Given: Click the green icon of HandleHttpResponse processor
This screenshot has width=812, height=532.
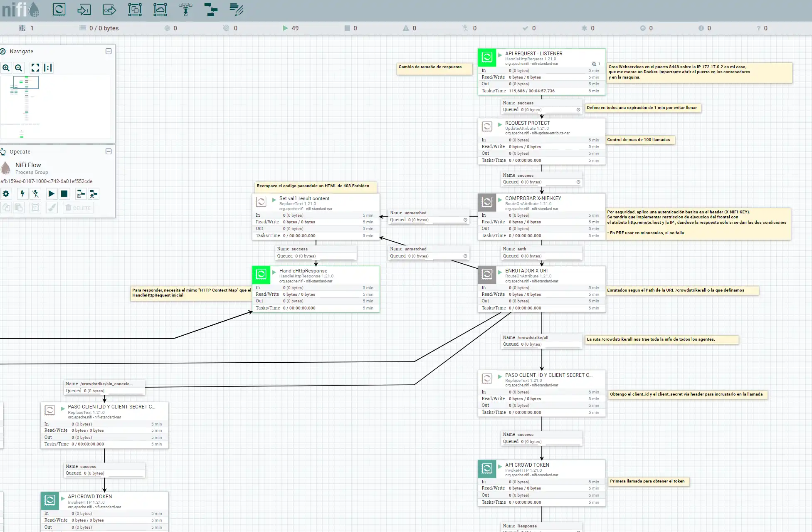Looking at the screenshot, I should (261, 275).
